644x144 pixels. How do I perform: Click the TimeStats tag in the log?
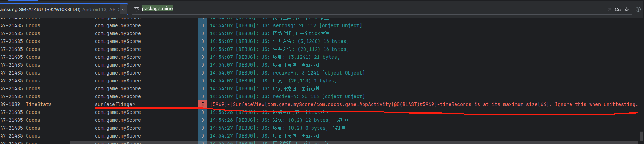pyautogui.click(x=39, y=105)
